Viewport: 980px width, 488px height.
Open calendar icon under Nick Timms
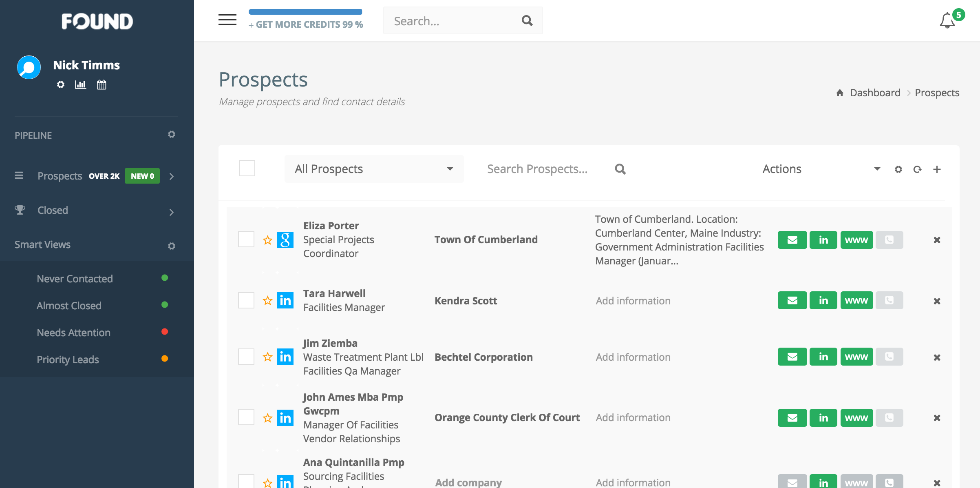point(102,84)
